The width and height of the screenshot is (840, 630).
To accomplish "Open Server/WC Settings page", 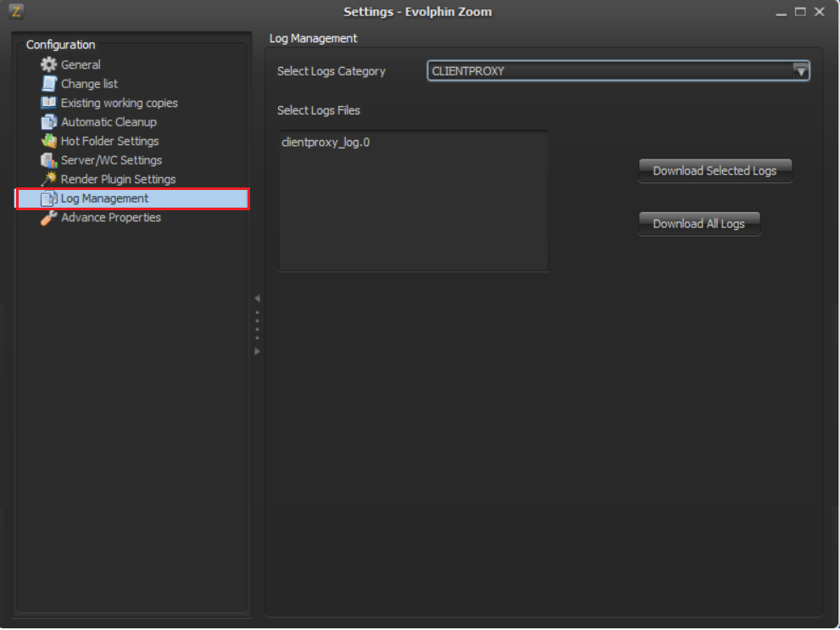I will 111,160.
